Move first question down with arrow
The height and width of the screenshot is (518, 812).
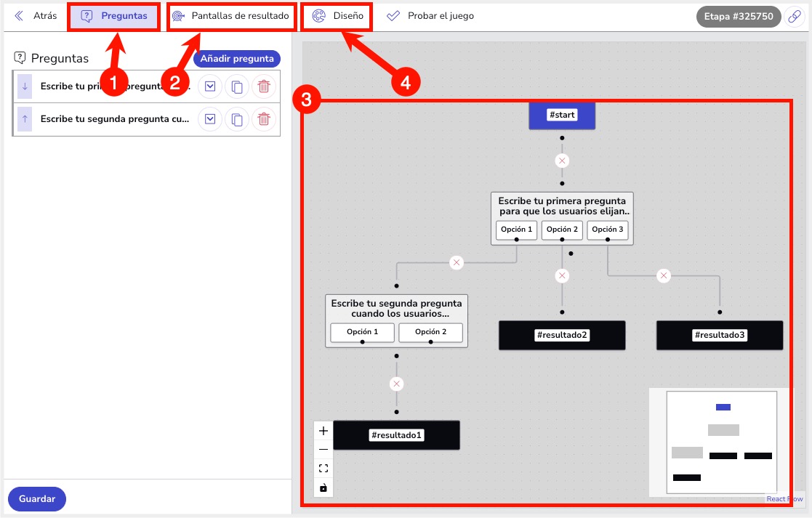[x=25, y=86]
